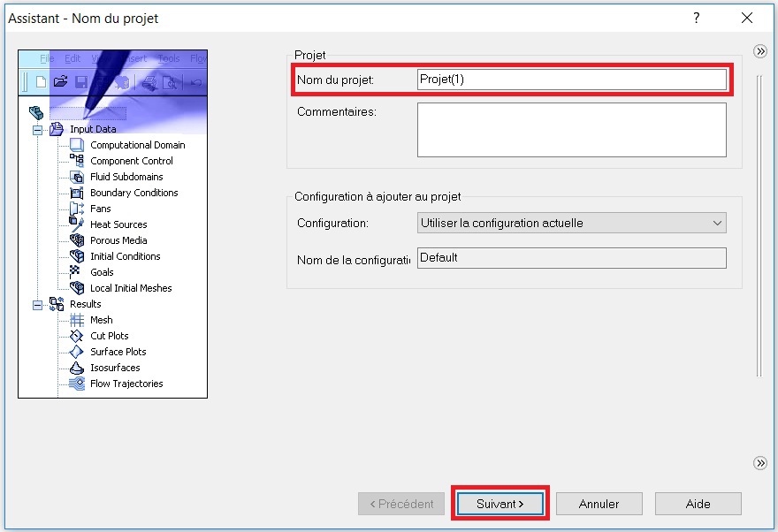Screen dimensions: 778x532
Task: Click the save disk icon in preview toolbar
Action: coord(81,82)
